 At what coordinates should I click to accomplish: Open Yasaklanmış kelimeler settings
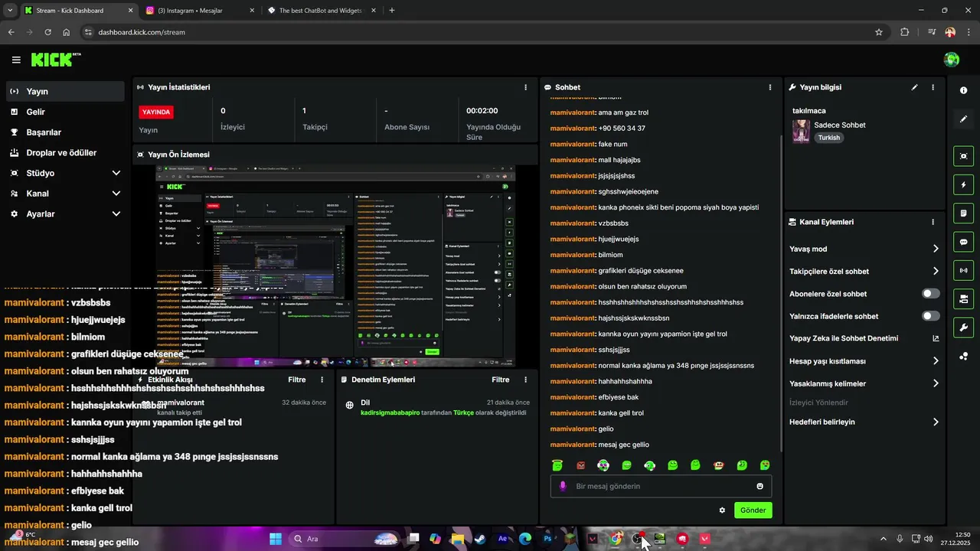click(936, 383)
